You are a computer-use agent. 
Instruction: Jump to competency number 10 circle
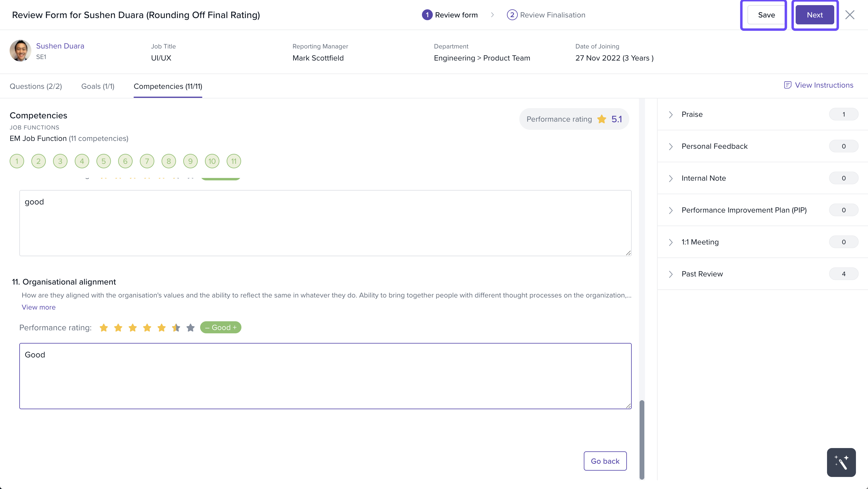tap(212, 161)
